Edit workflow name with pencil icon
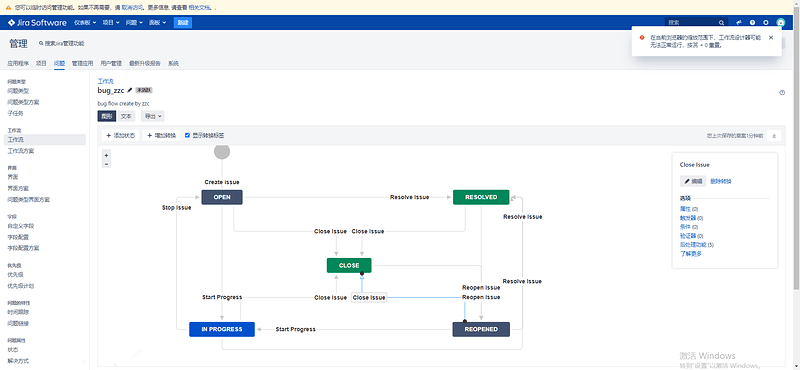 (x=130, y=90)
